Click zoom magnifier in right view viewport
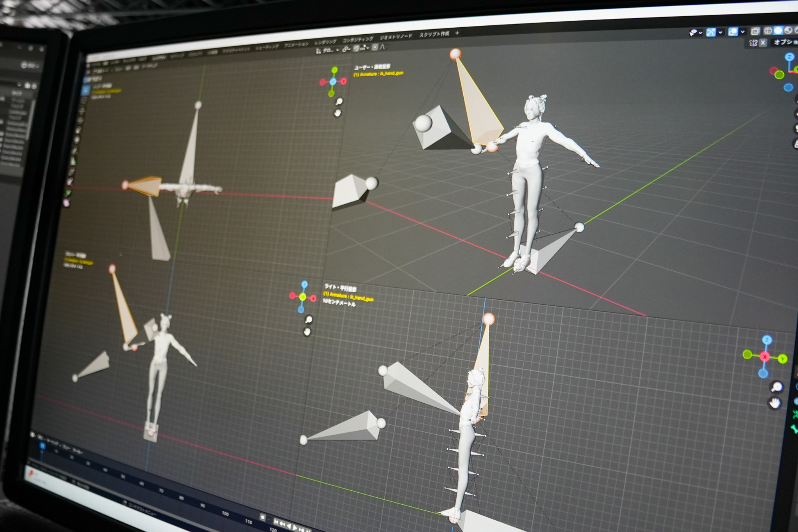The width and height of the screenshot is (798, 532). (776, 387)
